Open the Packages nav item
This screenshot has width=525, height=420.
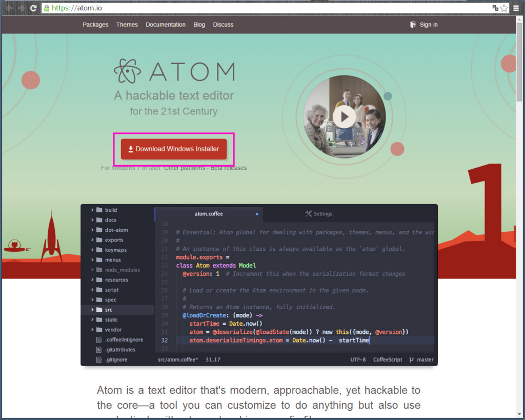click(x=95, y=25)
